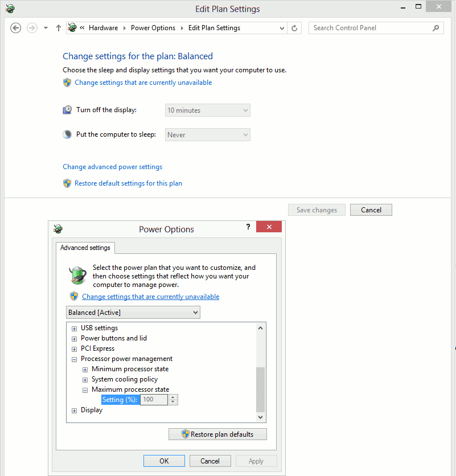The width and height of the screenshot is (456, 476).
Task: Click the display timer icon
Action: coord(67,110)
